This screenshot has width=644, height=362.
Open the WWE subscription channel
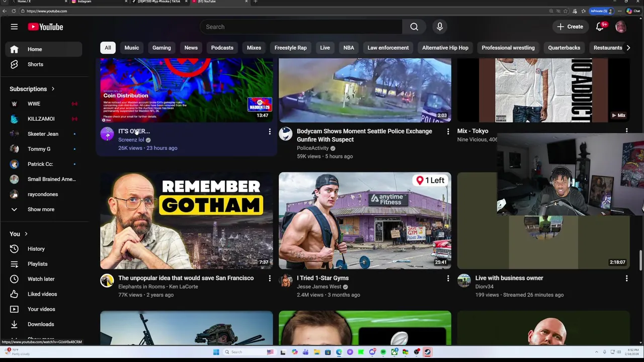[x=44, y=104]
